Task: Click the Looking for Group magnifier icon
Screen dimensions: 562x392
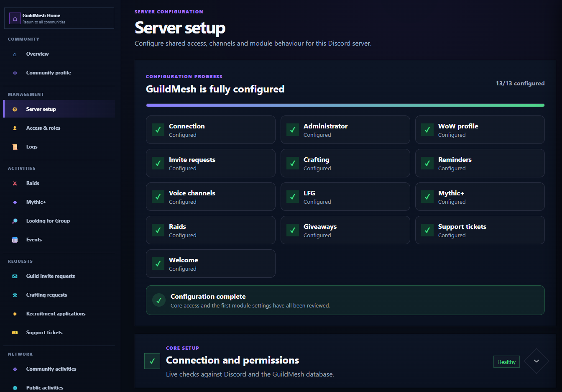Action: point(15,221)
